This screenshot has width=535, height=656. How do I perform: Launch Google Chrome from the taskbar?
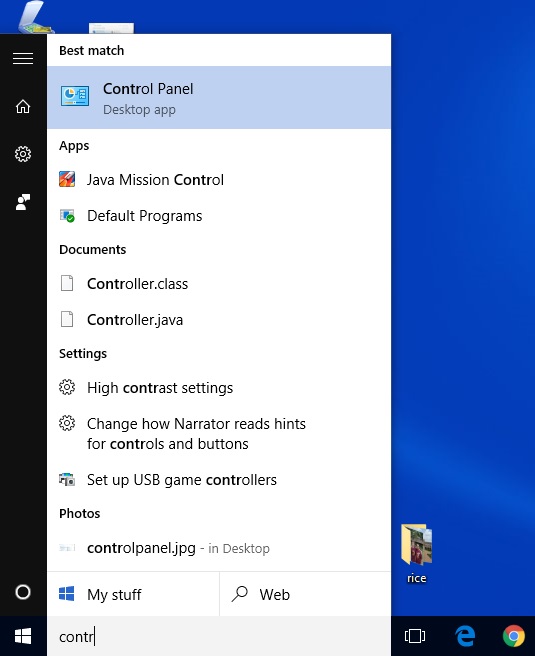point(513,636)
